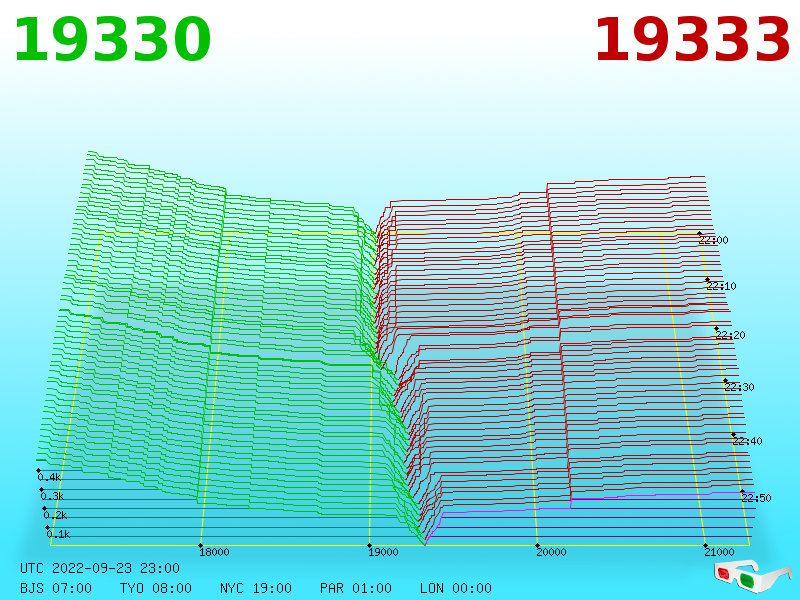800x600 pixels.
Task: Click the red ask price 19333
Action: (x=692, y=40)
